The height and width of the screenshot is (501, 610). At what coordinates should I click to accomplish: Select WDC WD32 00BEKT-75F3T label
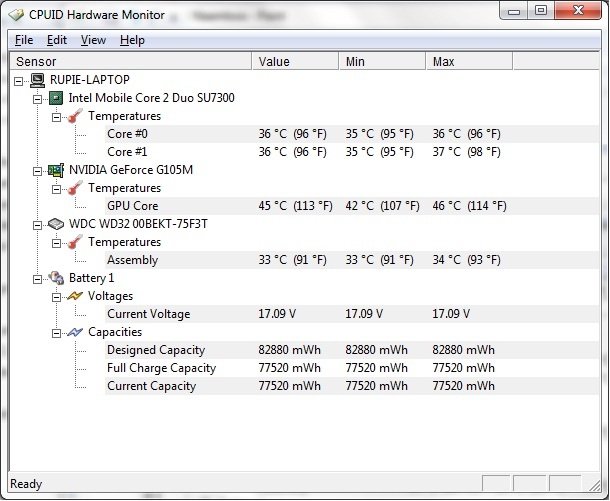coord(138,224)
